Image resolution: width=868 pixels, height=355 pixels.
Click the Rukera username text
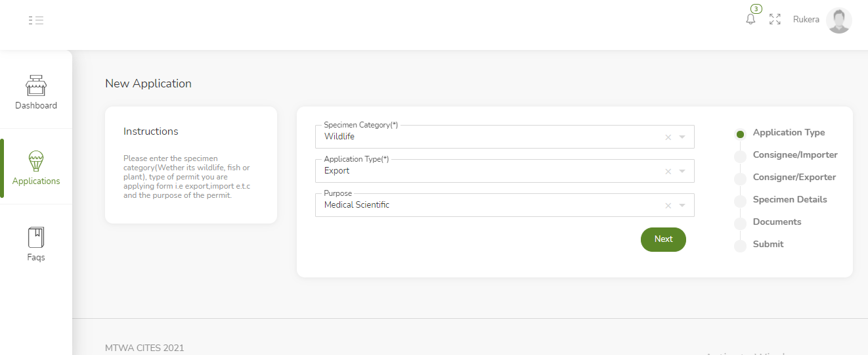click(x=806, y=20)
